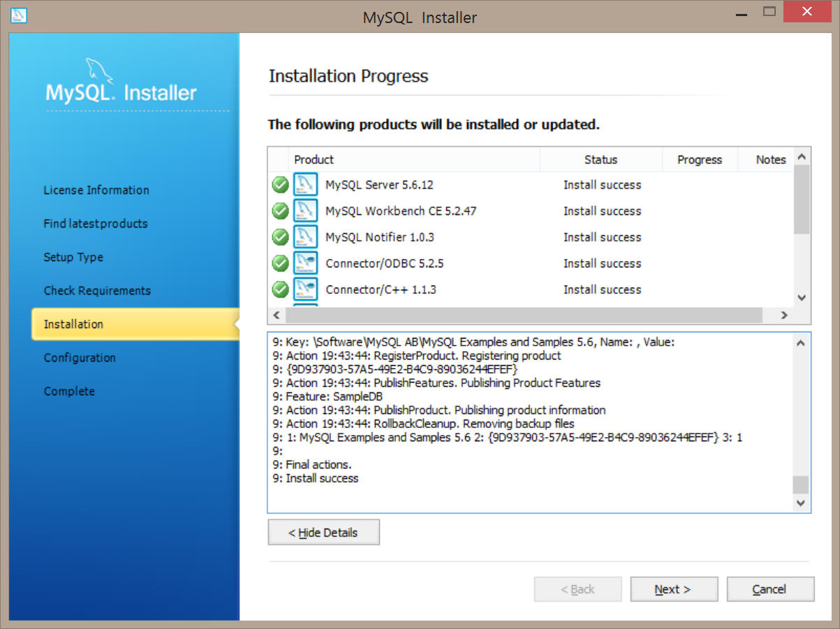
Task: Click Install success status for MySQL Workbench
Action: click(602, 211)
